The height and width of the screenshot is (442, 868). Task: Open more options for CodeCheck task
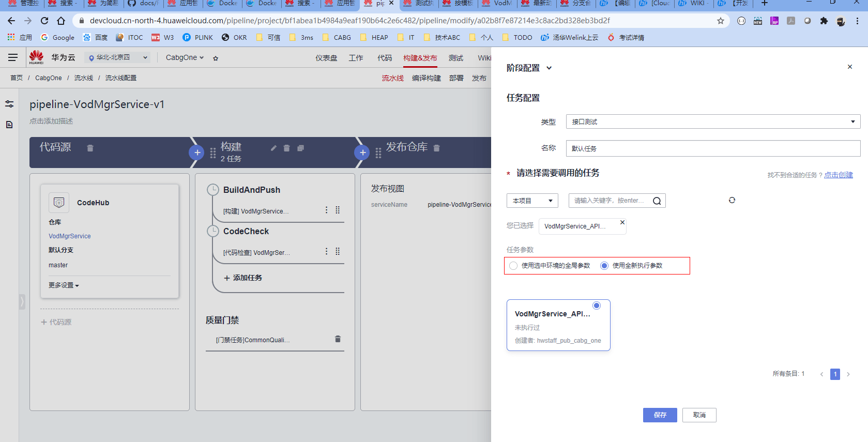click(x=326, y=251)
